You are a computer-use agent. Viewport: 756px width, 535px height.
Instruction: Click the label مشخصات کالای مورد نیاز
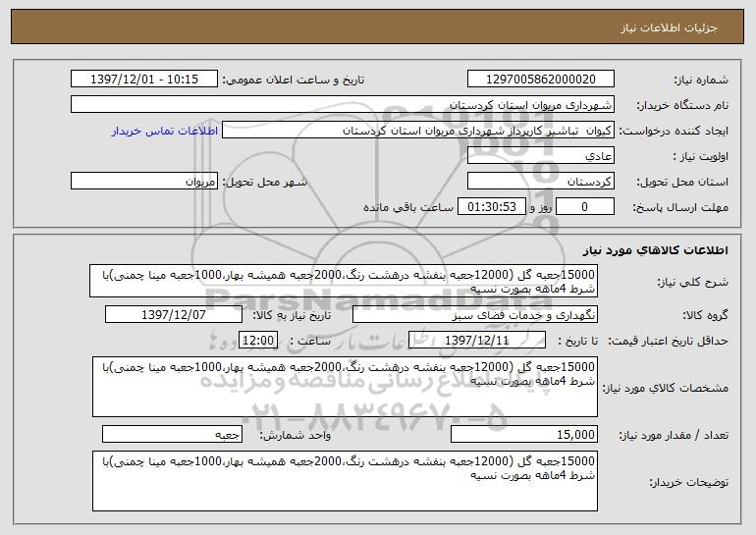[666, 388]
